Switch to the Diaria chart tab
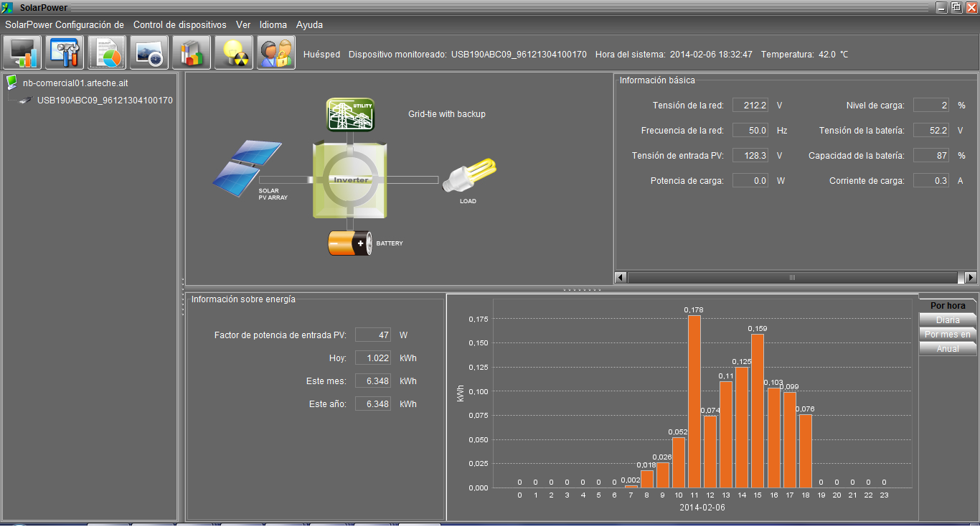The height and width of the screenshot is (527, 980). pyautogui.click(x=948, y=320)
